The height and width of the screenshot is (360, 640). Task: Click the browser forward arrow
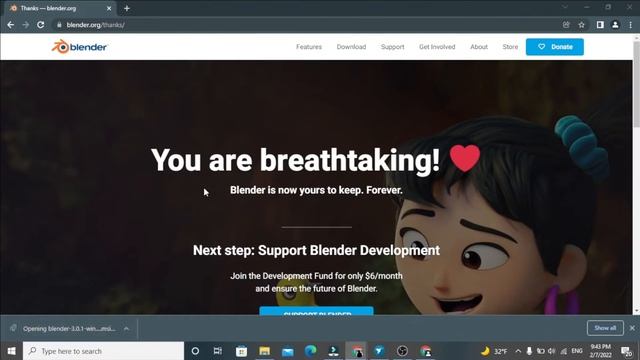(26, 25)
